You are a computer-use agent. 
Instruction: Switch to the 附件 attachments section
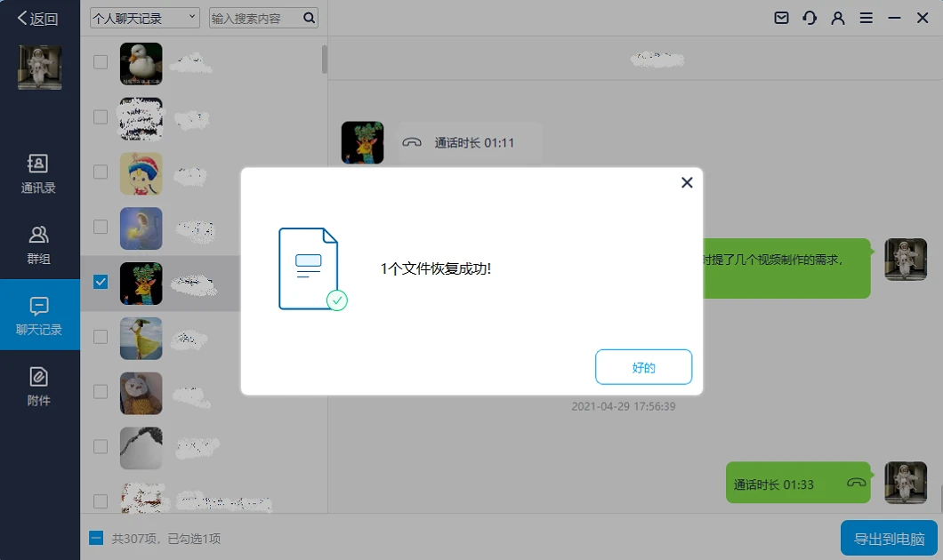[x=39, y=382]
